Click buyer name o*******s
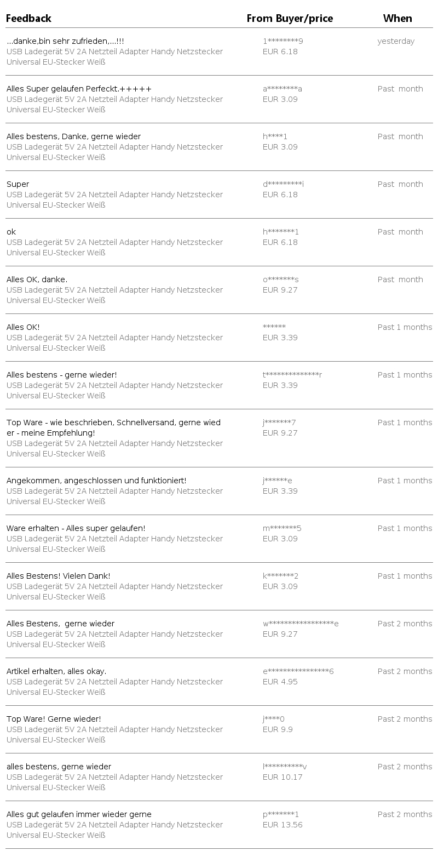This screenshot has height=868, width=438. point(280,279)
